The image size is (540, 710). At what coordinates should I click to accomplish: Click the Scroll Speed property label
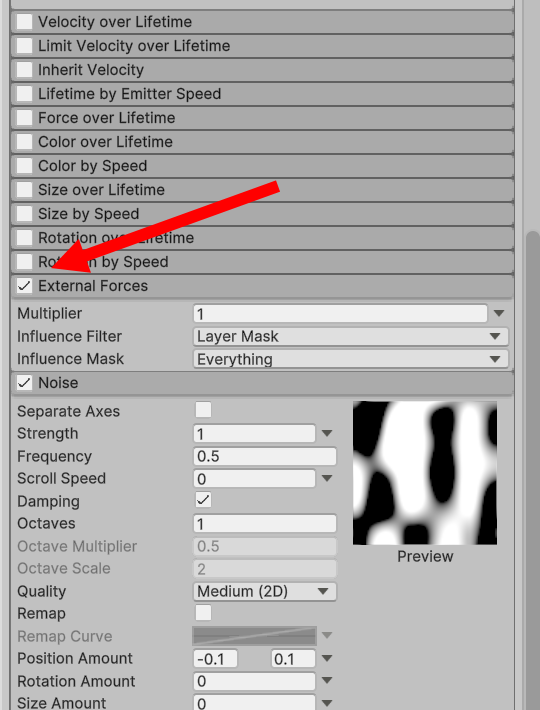pyautogui.click(x=61, y=478)
